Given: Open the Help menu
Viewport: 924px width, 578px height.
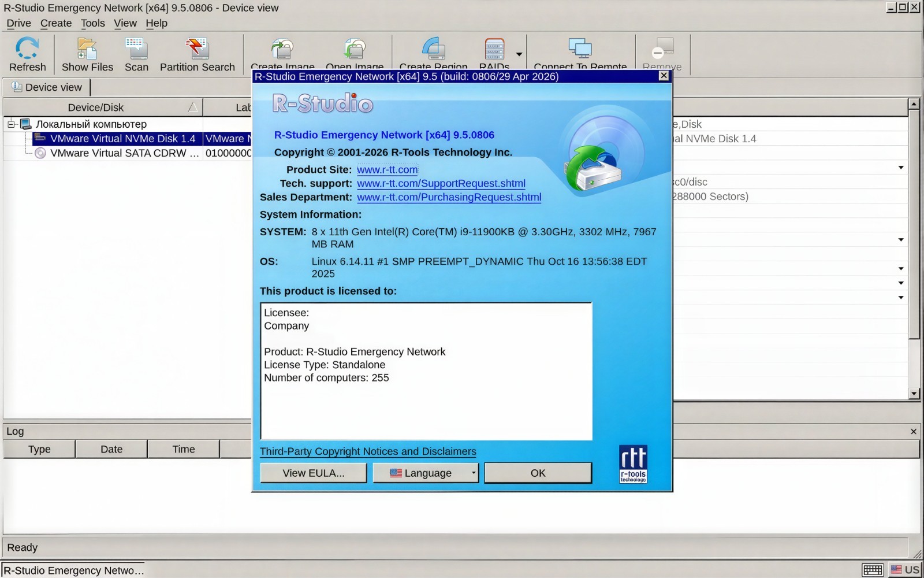Looking at the screenshot, I should 157,23.
